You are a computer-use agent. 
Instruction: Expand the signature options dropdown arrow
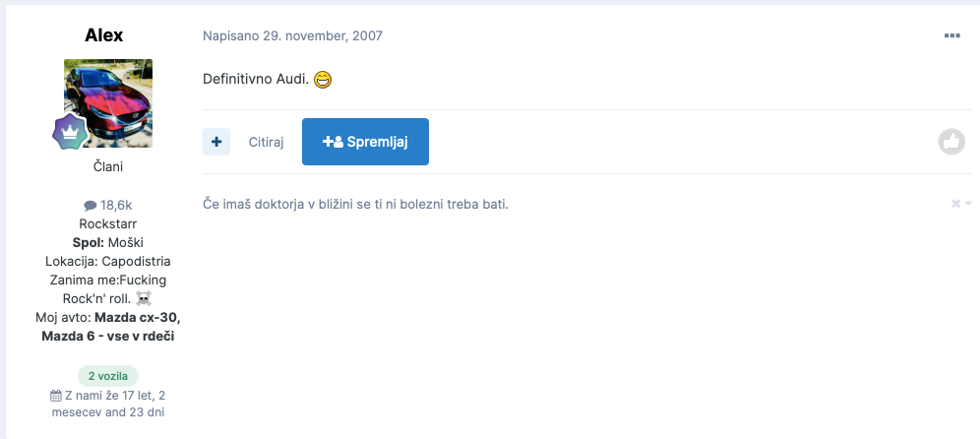968,203
